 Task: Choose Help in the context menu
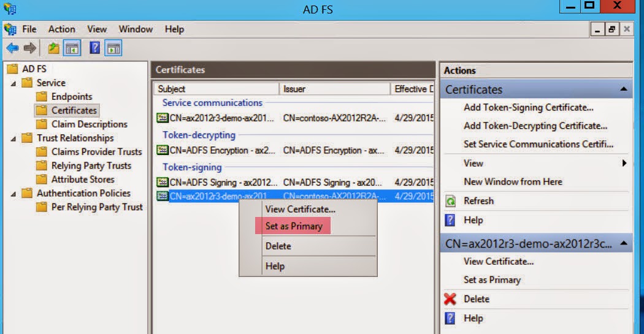point(275,267)
